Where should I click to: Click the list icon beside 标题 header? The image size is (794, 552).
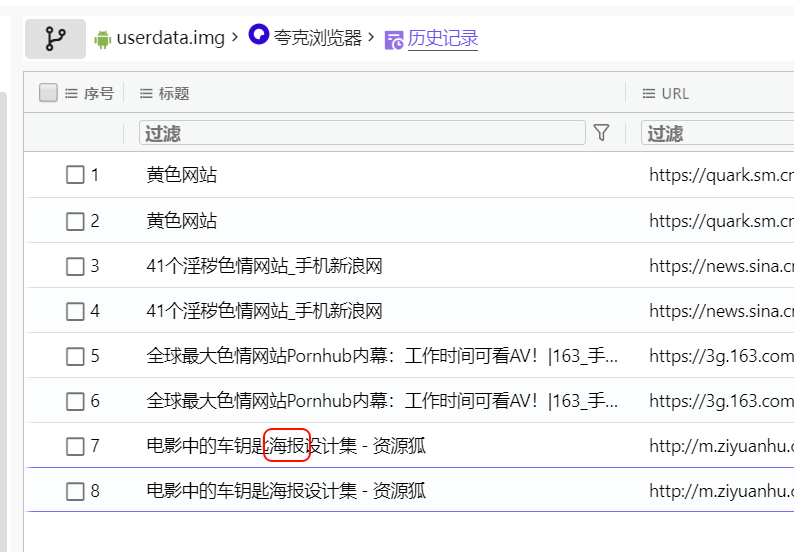[x=146, y=93]
